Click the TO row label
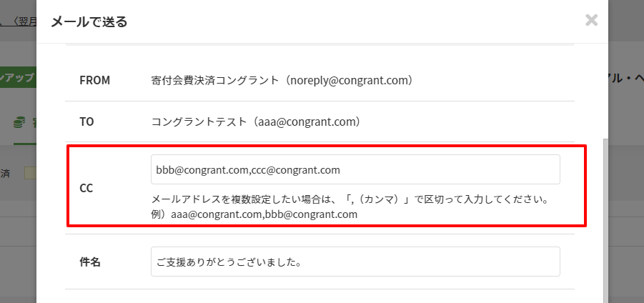 pyautogui.click(x=86, y=122)
